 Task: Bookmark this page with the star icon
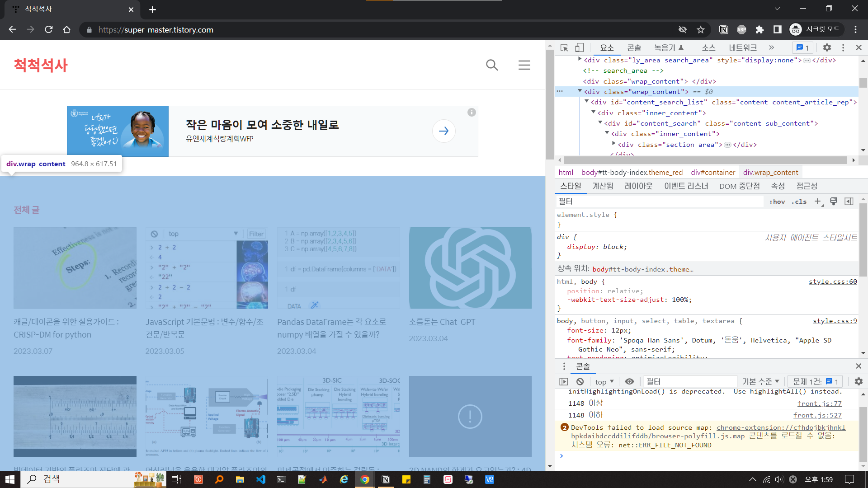tap(701, 30)
